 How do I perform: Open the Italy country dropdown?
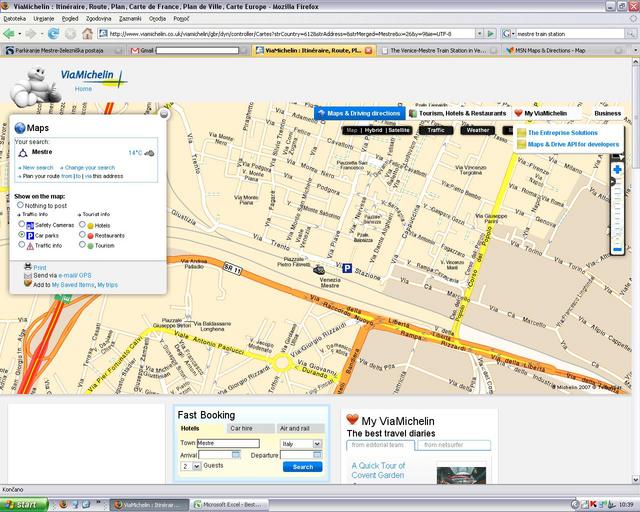click(x=317, y=444)
